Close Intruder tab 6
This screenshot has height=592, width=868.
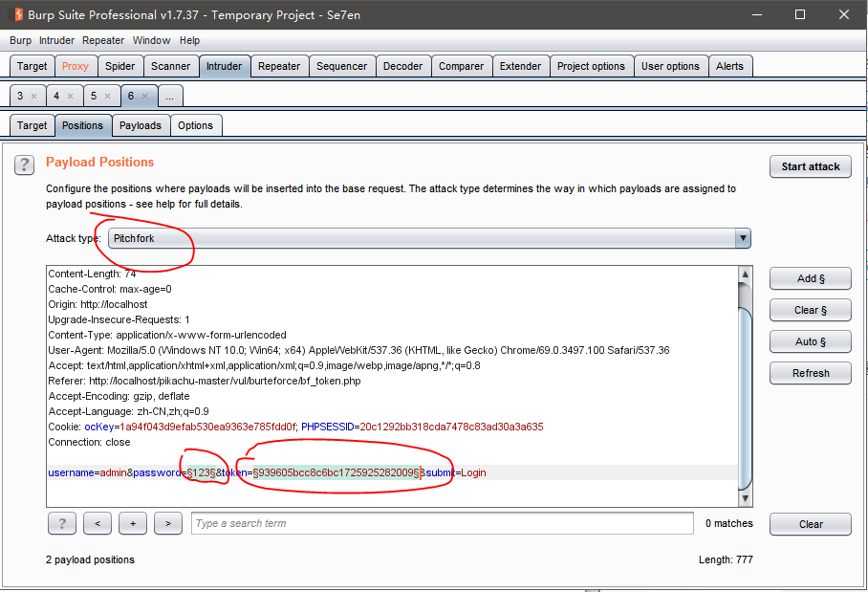pyautogui.click(x=144, y=97)
